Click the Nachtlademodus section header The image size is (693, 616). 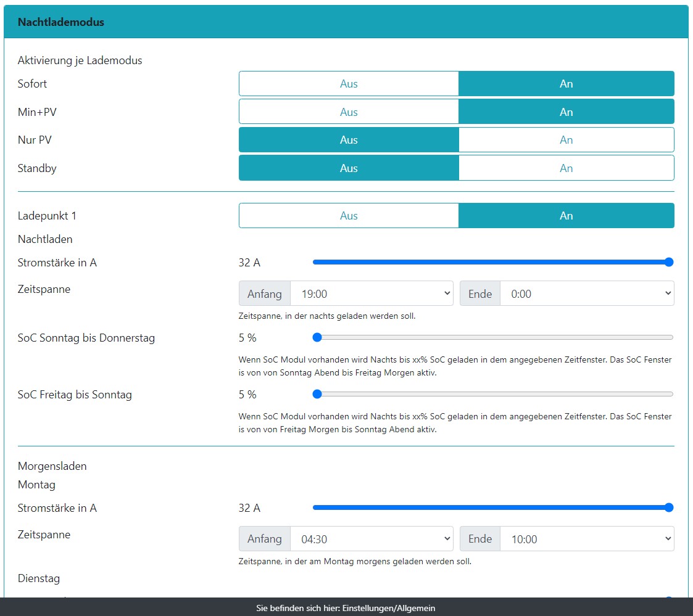[61, 22]
